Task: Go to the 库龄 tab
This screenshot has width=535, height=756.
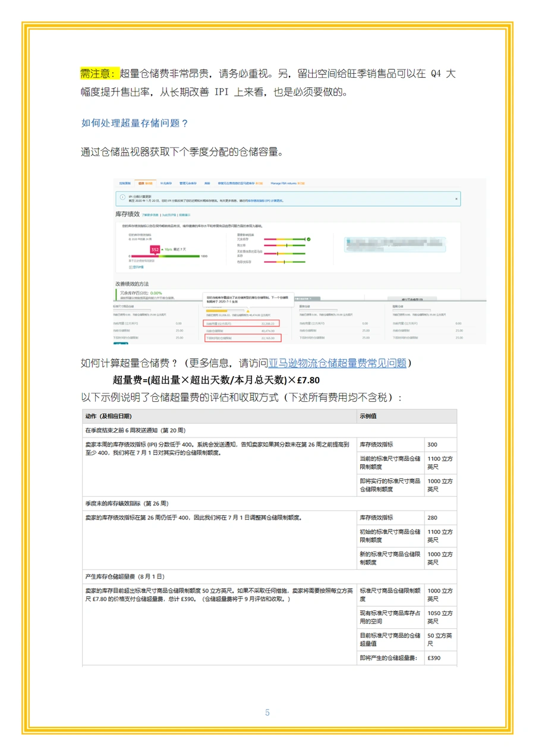Action: coord(207,183)
